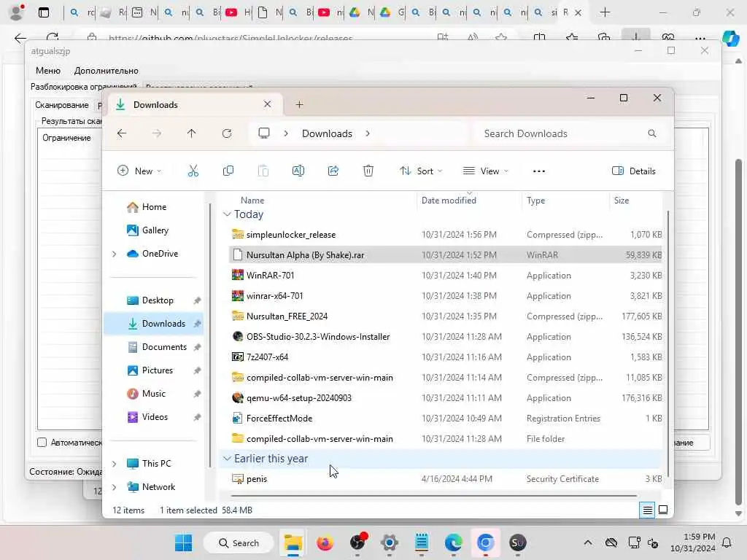The height and width of the screenshot is (560, 747).
Task: Select Разблокировка ограничений tab
Action: tap(84, 87)
